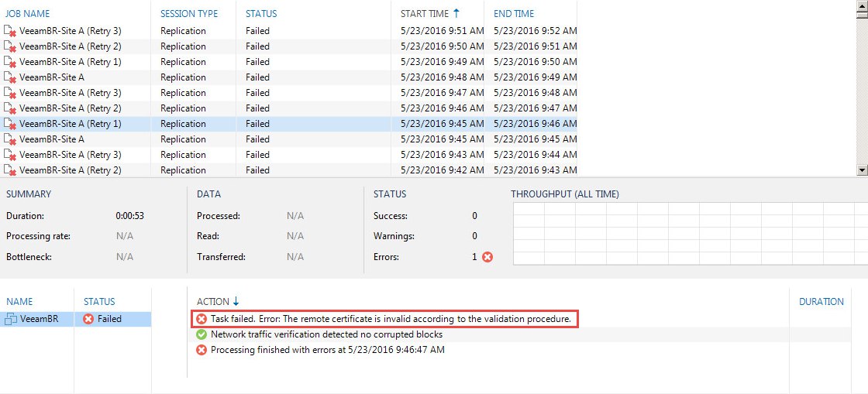Screen dimensions: 868x394
Task: Select VeeamBR-Site A (Retry 2) started 9:46 AM
Action: click(x=71, y=108)
